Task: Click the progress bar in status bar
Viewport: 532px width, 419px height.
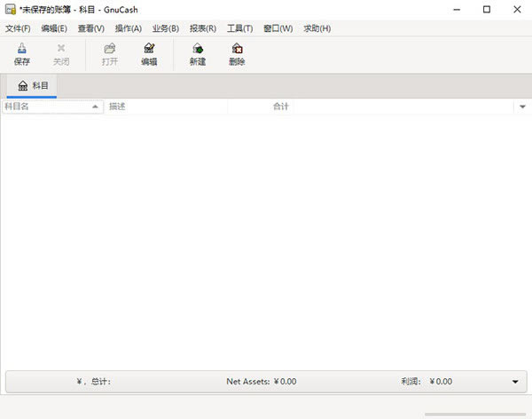Action: 474,414
